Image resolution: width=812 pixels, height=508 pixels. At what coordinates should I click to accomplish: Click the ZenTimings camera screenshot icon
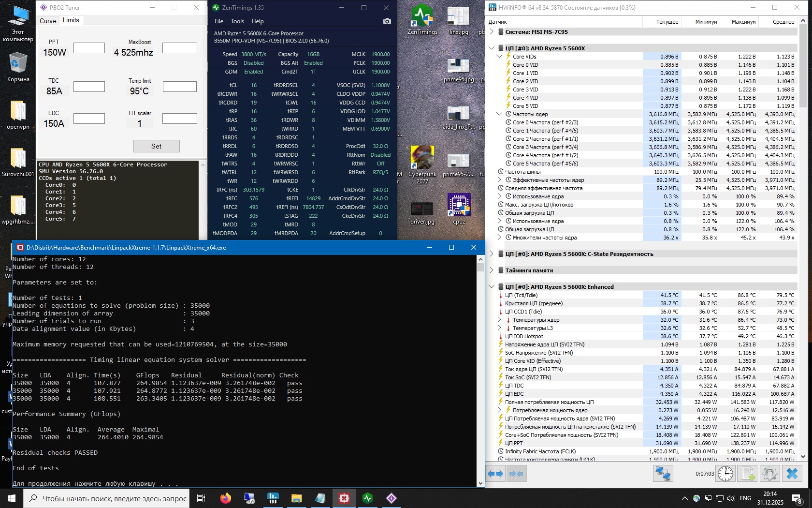(x=387, y=21)
